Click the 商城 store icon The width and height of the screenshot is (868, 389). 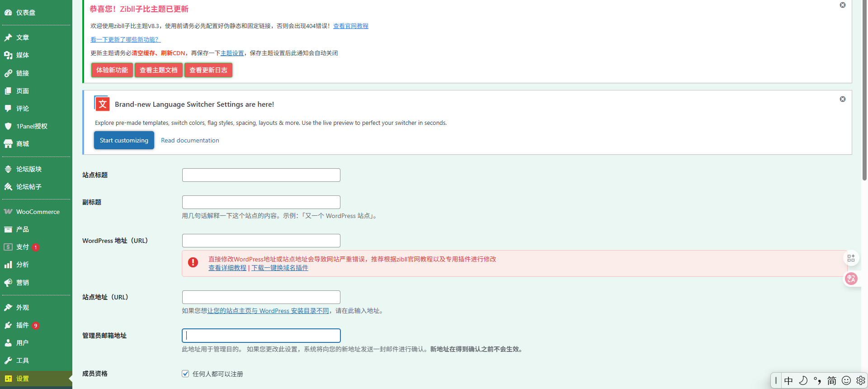point(8,144)
